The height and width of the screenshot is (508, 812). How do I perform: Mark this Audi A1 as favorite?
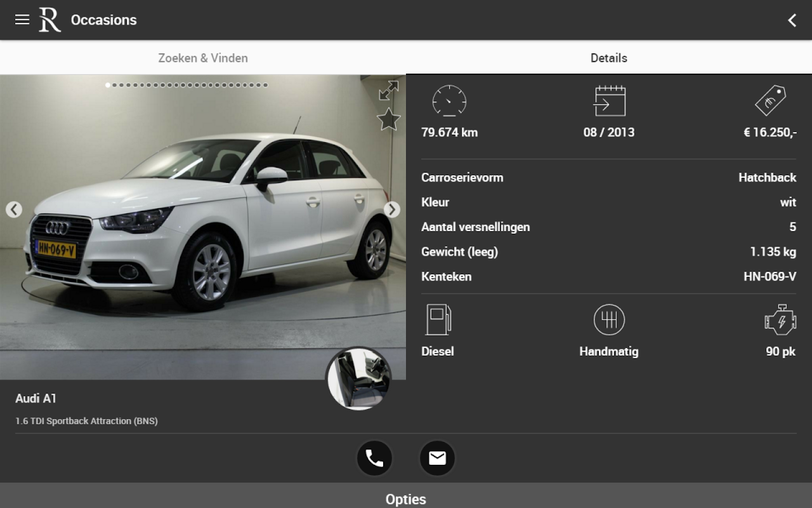(389, 119)
